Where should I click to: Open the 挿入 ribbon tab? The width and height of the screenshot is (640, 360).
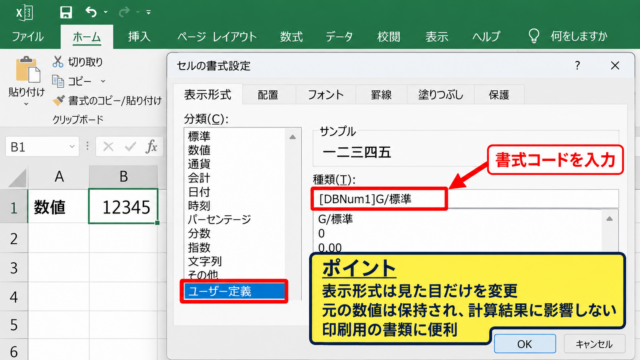139,37
